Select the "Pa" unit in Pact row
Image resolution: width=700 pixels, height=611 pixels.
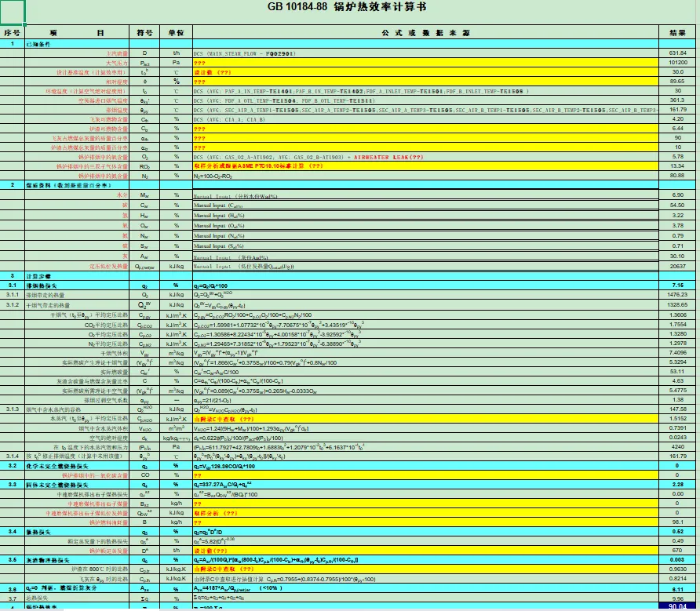point(176,63)
